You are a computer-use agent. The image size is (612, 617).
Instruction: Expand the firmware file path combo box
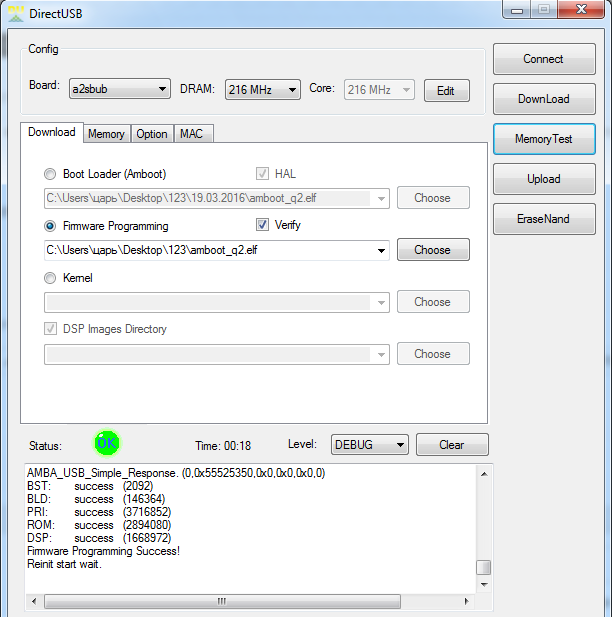pos(381,250)
